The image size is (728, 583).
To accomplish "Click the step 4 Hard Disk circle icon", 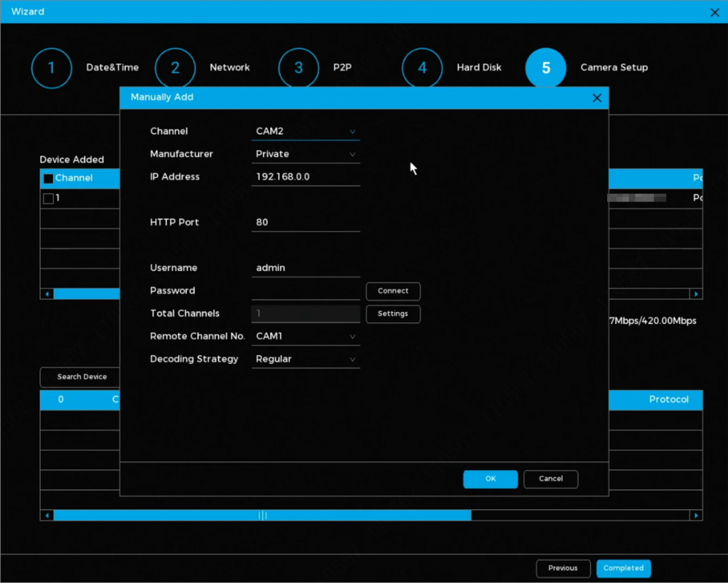I will (x=422, y=68).
